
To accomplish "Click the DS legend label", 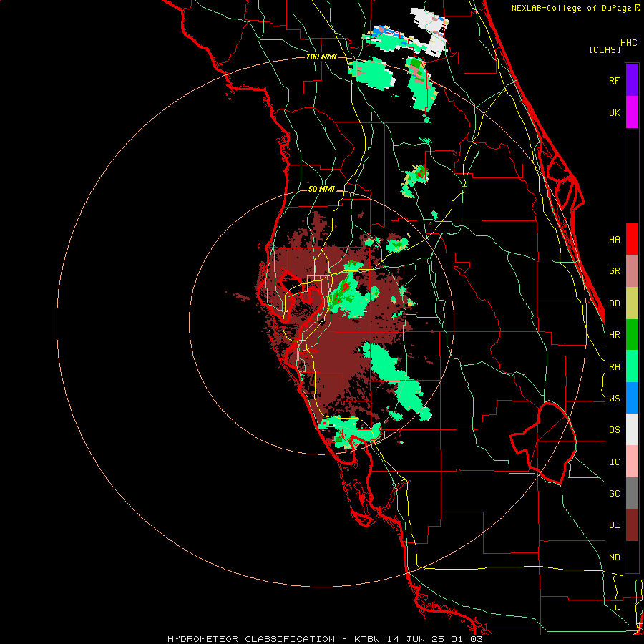I will pos(614,430).
